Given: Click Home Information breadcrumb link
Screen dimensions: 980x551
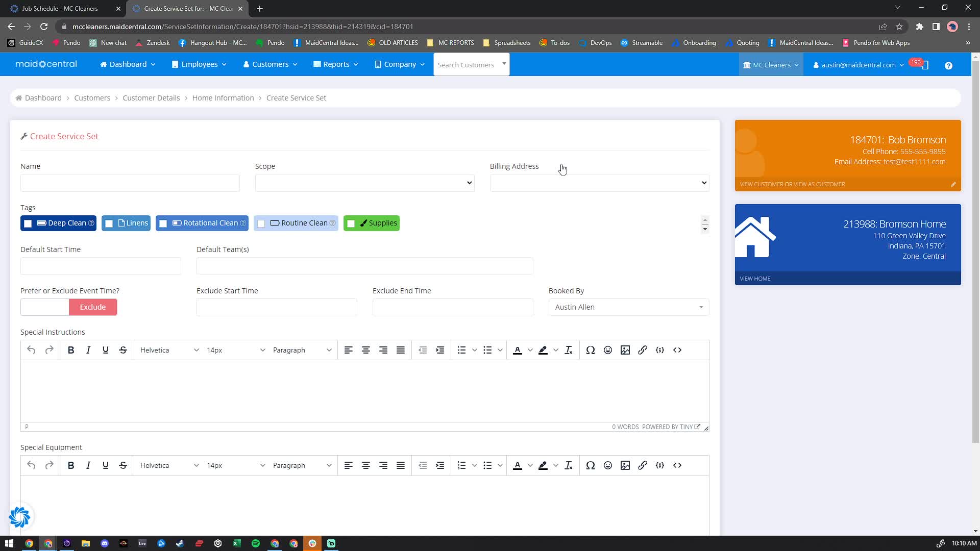Looking at the screenshot, I should (223, 98).
